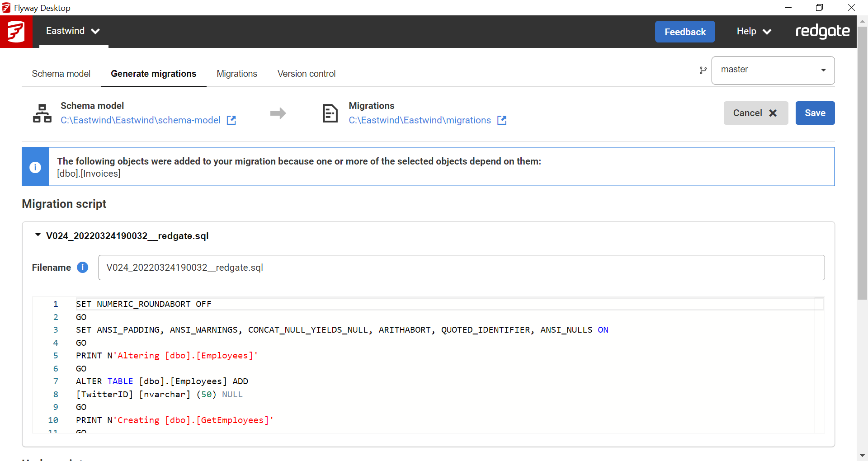868x461 pixels.
Task: Click the git branch icon
Action: pos(703,70)
